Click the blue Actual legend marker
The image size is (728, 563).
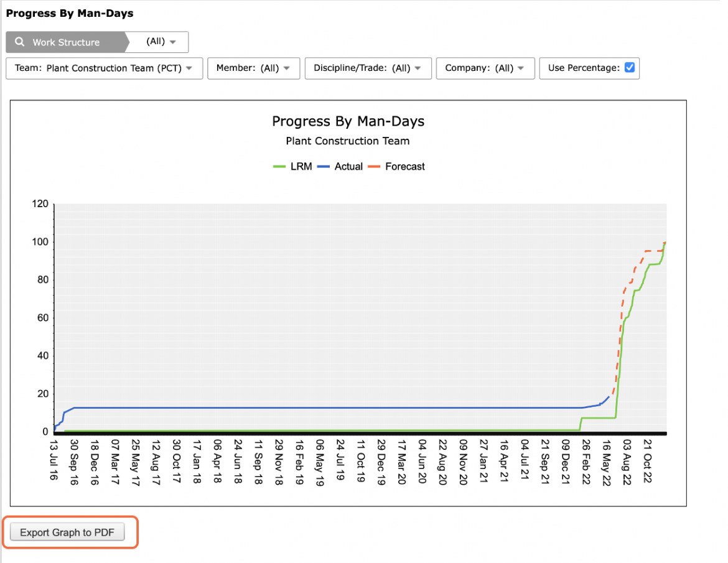[323, 167]
